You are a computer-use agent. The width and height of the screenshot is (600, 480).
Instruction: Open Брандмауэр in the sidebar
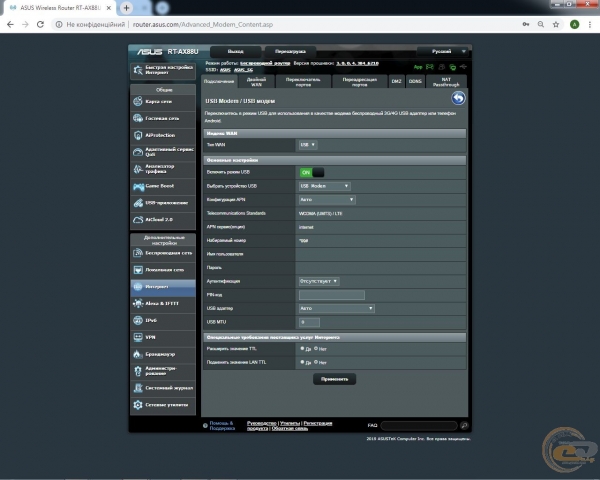point(163,354)
